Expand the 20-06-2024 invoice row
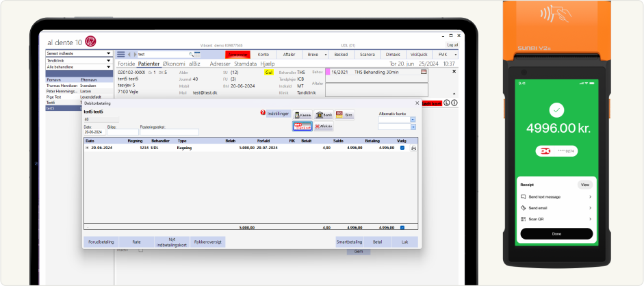 pos(87,148)
